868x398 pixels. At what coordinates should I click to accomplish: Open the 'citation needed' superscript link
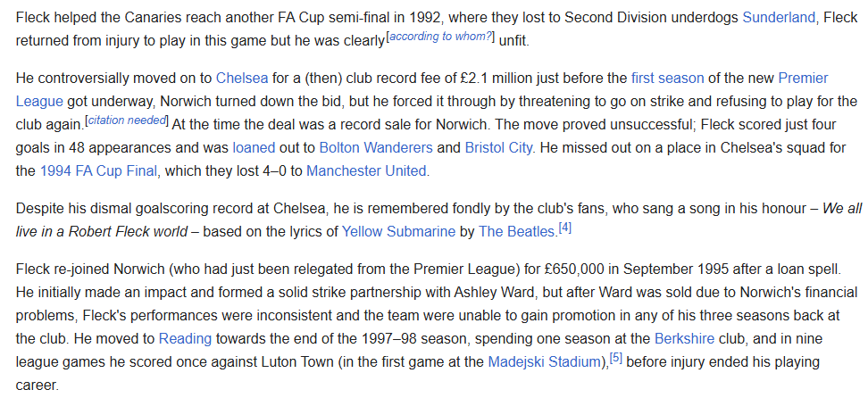tap(127, 120)
